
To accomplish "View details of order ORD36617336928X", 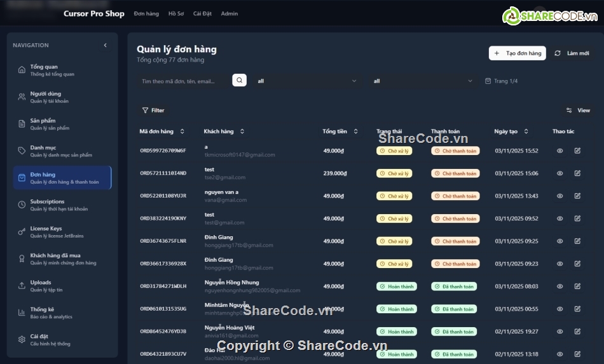I will 559,264.
